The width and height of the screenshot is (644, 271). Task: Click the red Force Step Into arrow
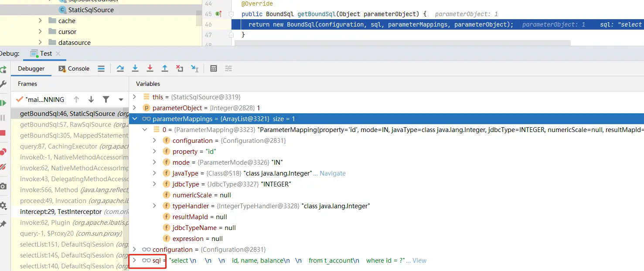(x=150, y=68)
